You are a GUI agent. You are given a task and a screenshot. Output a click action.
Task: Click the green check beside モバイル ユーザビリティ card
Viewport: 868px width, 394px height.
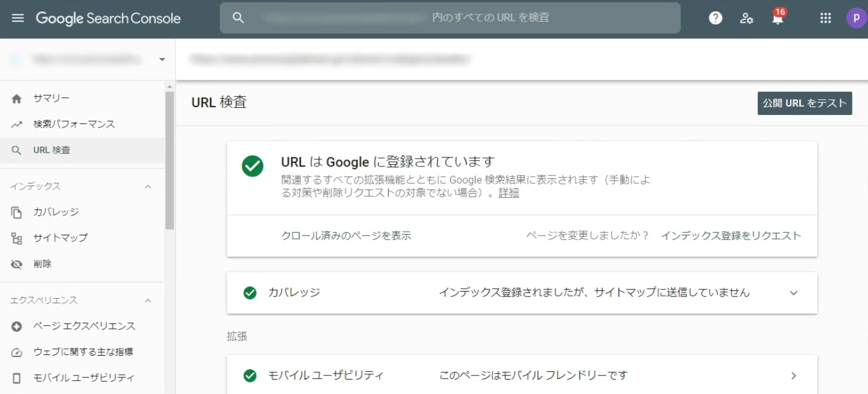250,375
